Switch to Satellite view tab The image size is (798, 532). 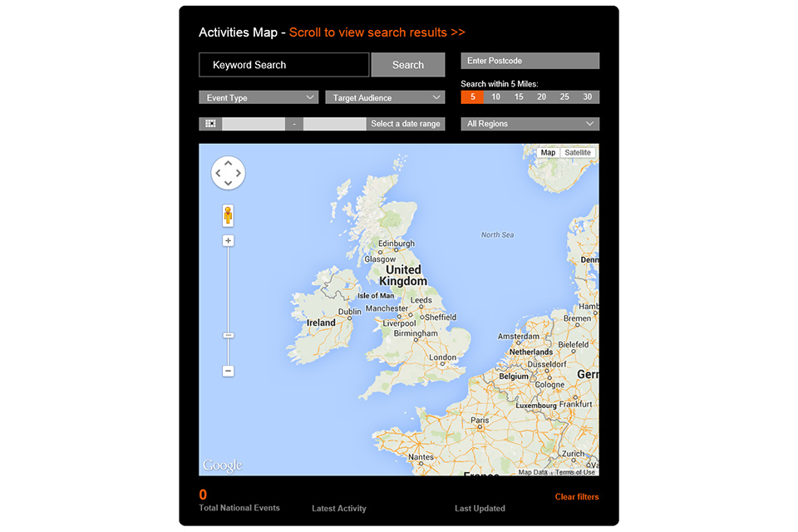click(578, 153)
